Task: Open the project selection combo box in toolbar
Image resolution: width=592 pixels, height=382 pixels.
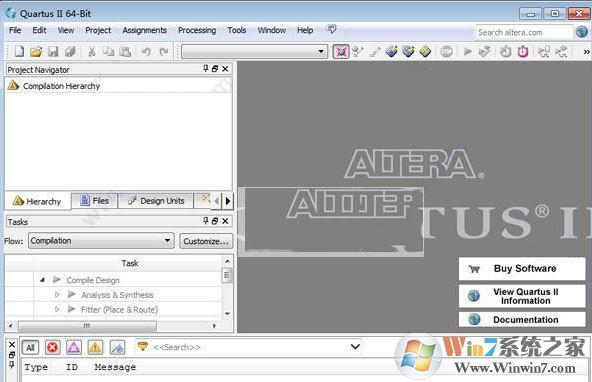Action: point(254,51)
